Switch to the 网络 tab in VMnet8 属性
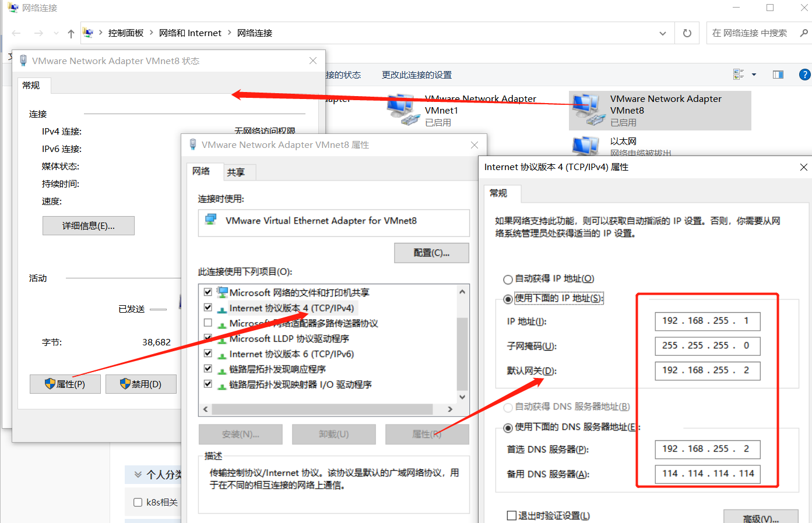The image size is (812, 523). pyautogui.click(x=201, y=171)
